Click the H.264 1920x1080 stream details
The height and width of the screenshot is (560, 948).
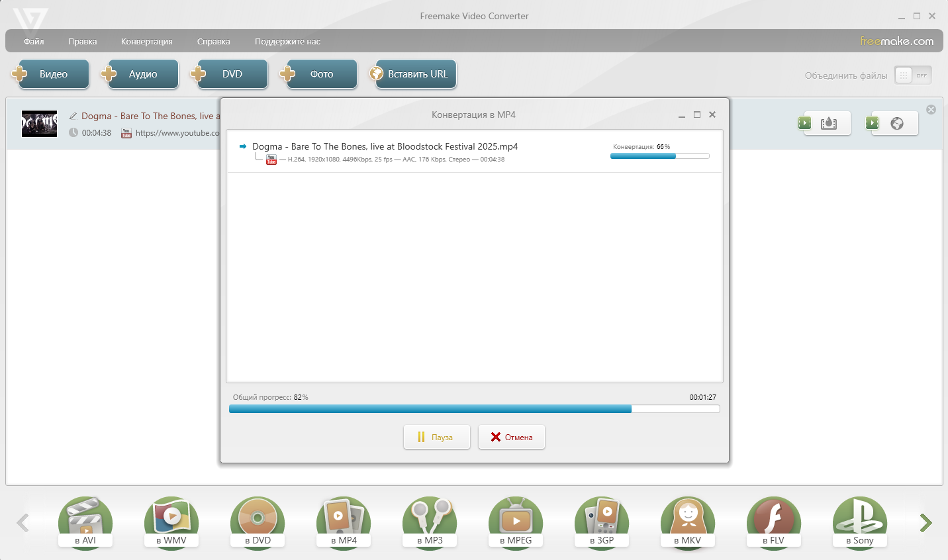pyautogui.click(x=396, y=160)
